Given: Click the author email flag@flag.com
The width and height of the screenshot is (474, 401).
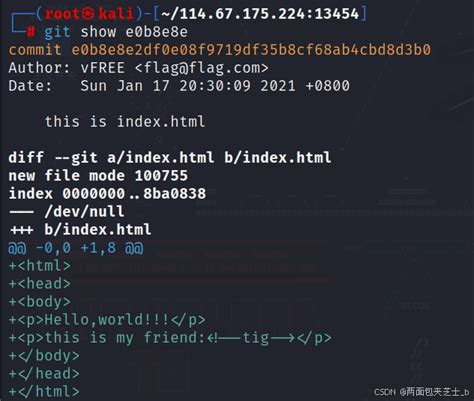Looking at the screenshot, I should tap(202, 68).
